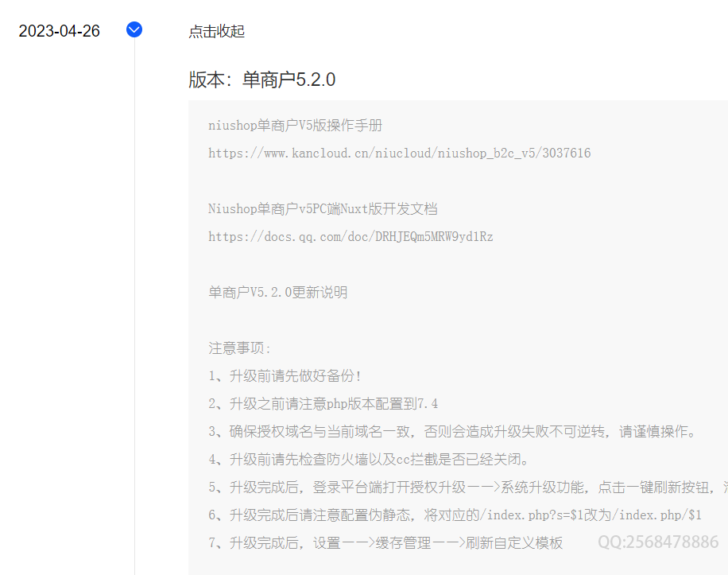Select the 2023-04-26 date label
Viewport: 728px width, 575px height.
[x=60, y=31]
